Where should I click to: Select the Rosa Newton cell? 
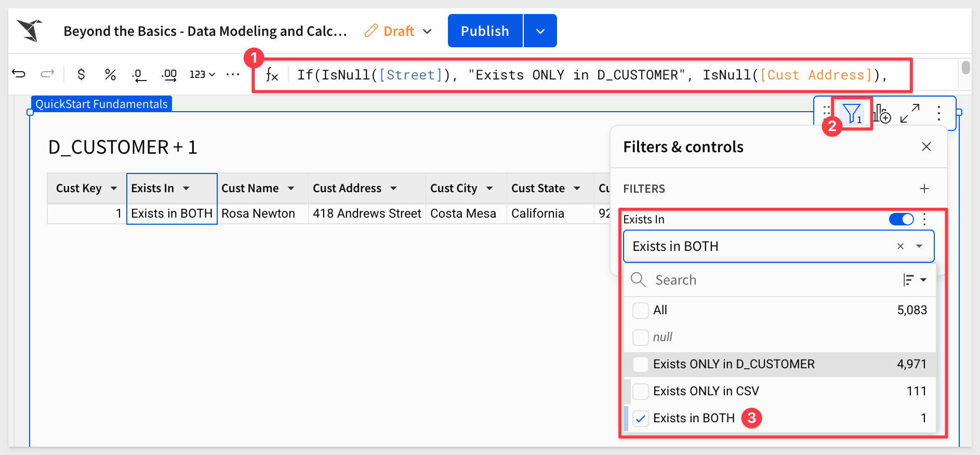point(262,213)
